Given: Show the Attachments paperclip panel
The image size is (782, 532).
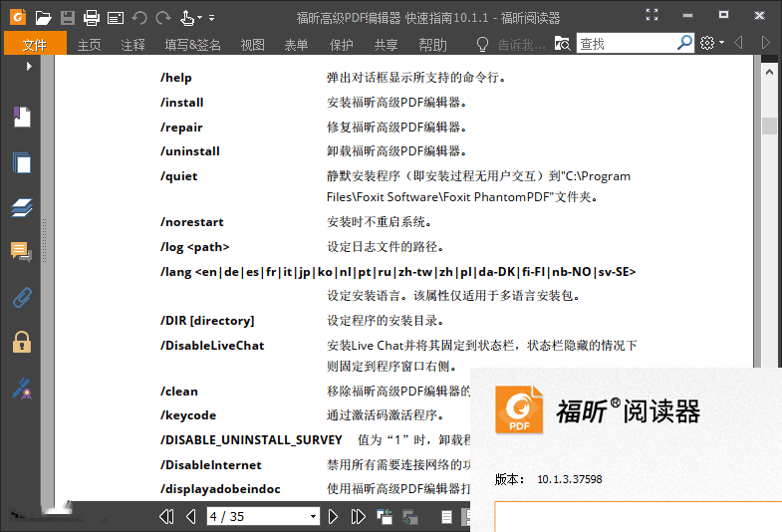Looking at the screenshot, I should click(x=21, y=297).
